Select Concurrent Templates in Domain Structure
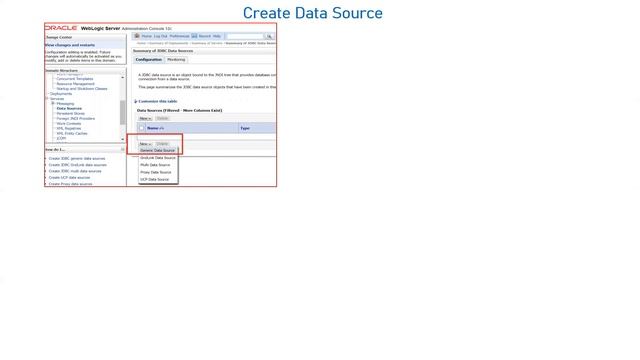 75,79
